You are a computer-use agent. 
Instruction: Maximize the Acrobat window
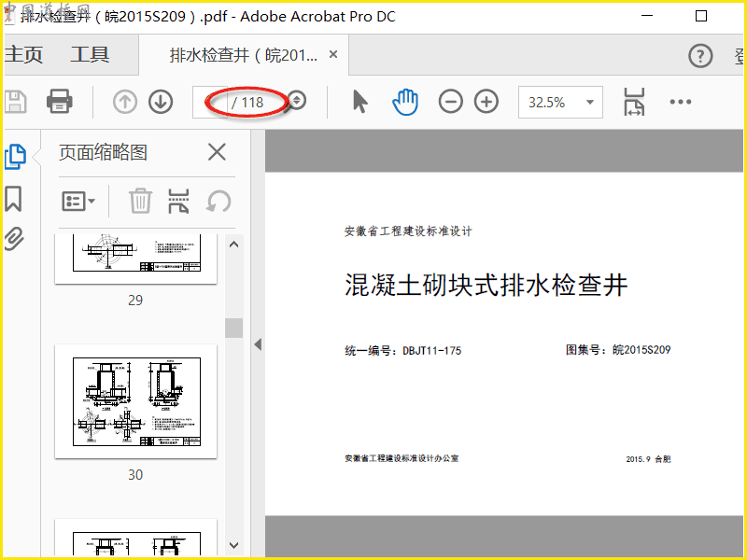point(701,16)
